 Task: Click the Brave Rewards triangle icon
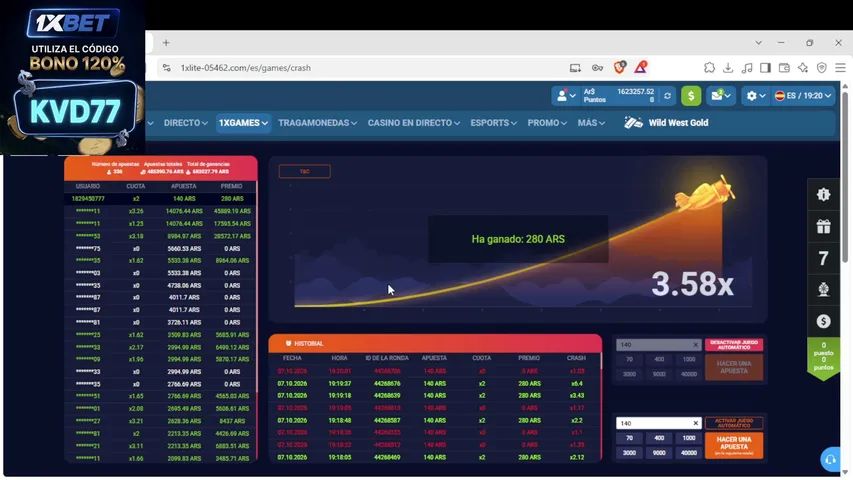[640, 67]
